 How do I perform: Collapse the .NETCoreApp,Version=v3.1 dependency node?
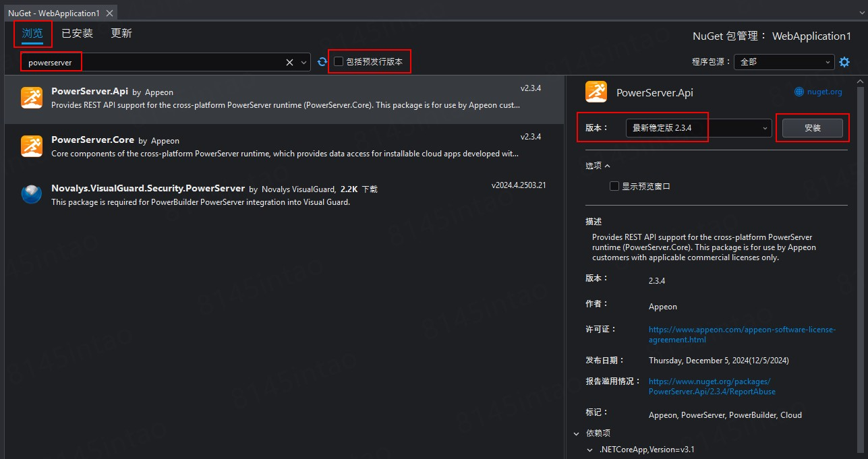coord(589,450)
